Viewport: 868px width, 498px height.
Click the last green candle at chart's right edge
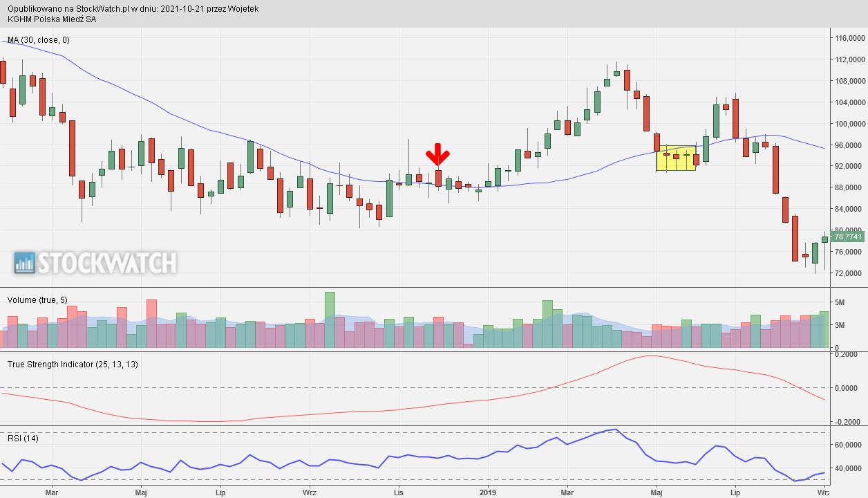click(824, 239)
